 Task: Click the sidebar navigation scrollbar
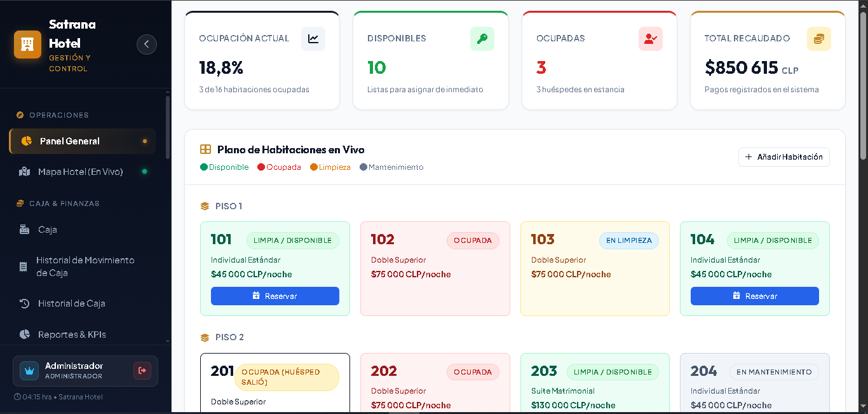(168, 127)
